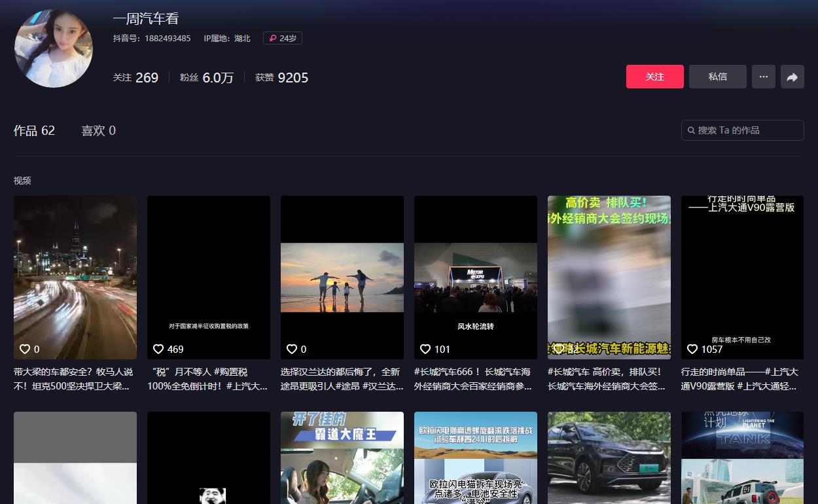Open the 高价卖 排队买 video thumbnail
The width and height of the screenshot is (818, 504).
(609, 278)
